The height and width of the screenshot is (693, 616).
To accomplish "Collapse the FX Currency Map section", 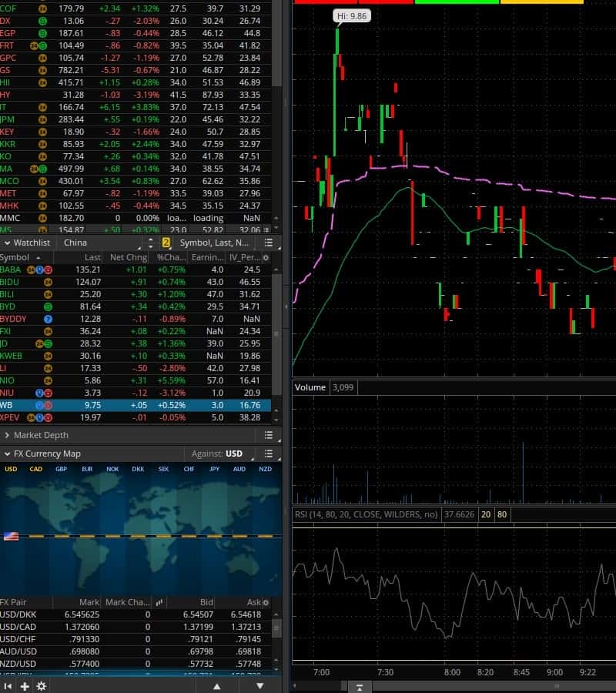I will point(7,454).
